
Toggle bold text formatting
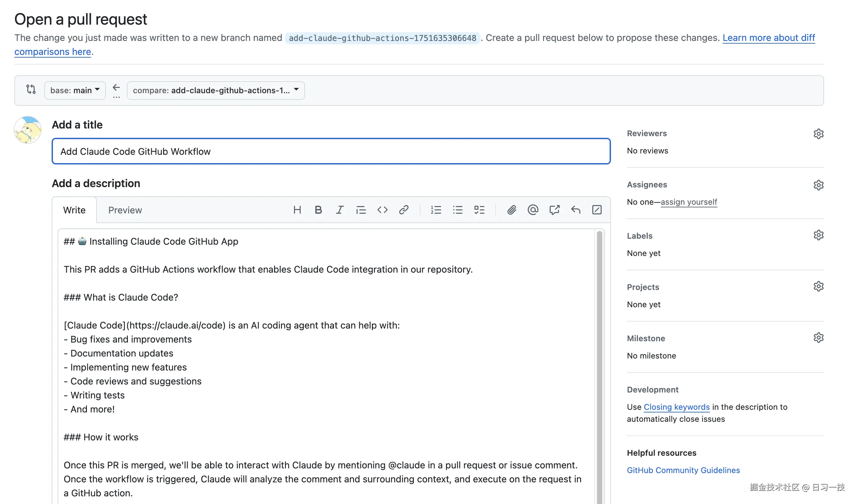(x=318, y=210)
